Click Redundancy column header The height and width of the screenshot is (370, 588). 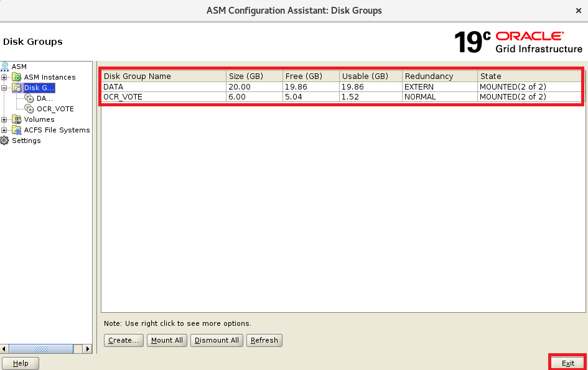tap(440, 76)
